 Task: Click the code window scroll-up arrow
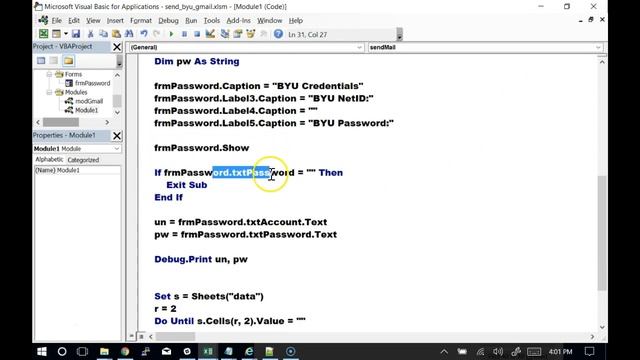tap(602, 62)
